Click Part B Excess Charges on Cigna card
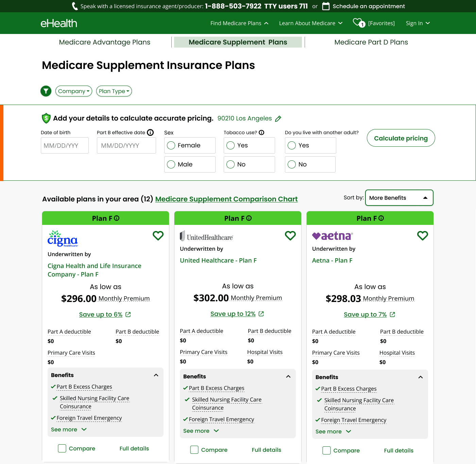The image size is (476, 464). (x=84, y=387)
